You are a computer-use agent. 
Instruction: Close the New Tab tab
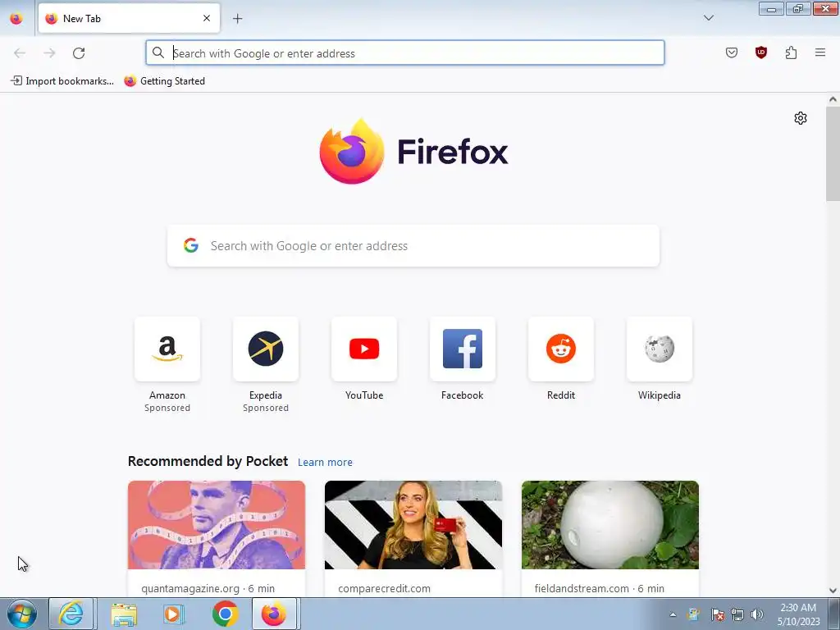pos(207,18)
